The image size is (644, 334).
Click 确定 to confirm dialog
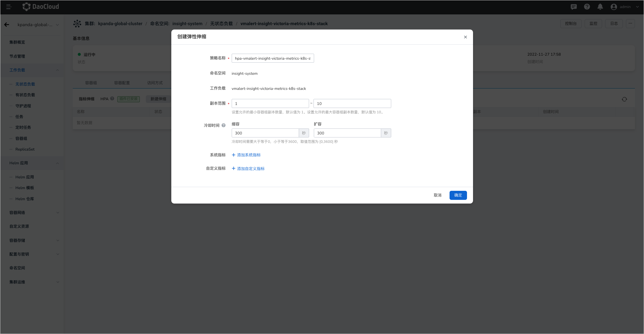point(458,195)
